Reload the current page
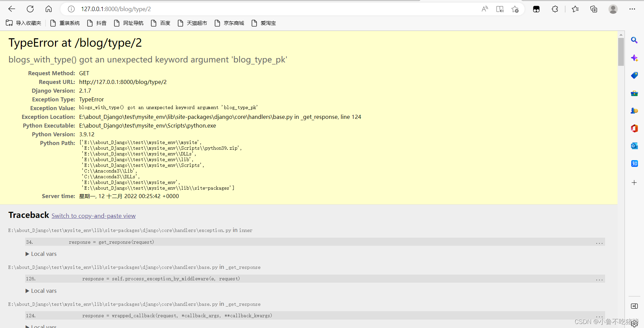Viewport: 644px width, 328px height. coord(30,9)
